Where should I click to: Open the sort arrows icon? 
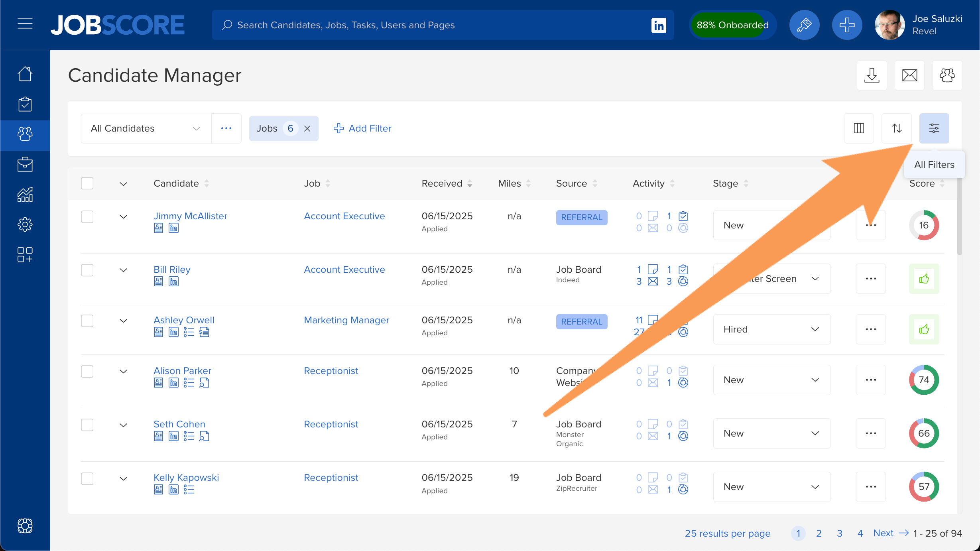pos(897,128)
